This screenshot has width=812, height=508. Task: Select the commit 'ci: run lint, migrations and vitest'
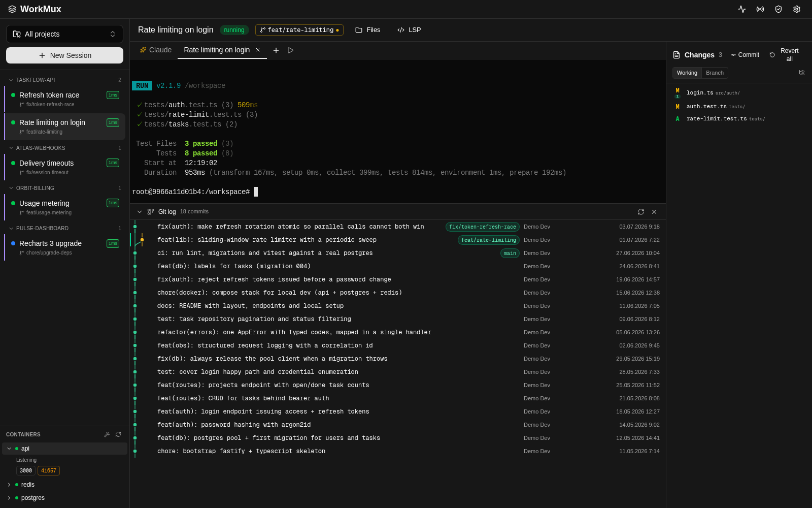pos(398,253)
